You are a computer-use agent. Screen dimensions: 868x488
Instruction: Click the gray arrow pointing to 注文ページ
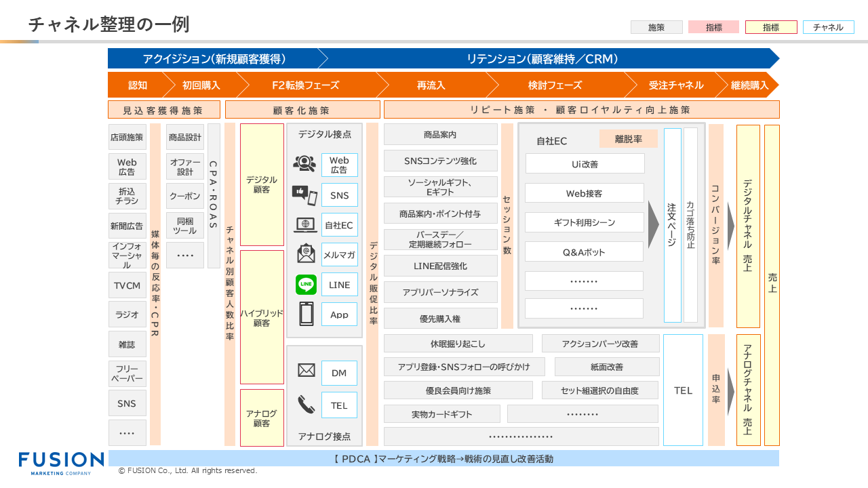point(654,224)
